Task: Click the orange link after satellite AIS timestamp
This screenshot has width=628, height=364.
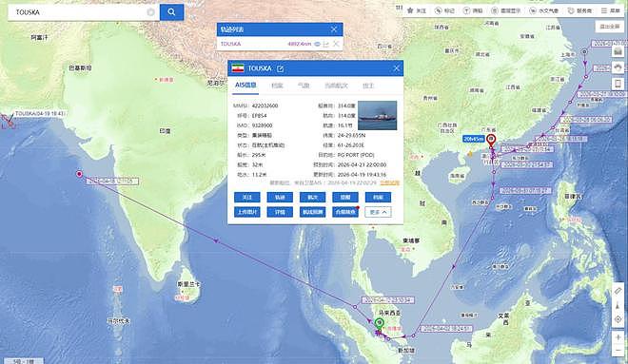Action: 390,182
